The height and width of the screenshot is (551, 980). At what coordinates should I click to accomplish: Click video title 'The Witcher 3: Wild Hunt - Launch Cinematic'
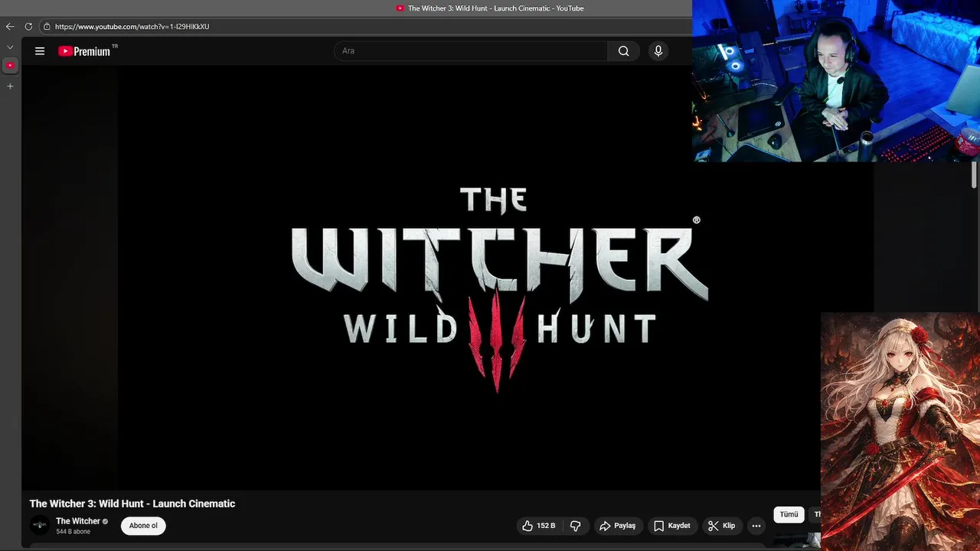pos(132,504)
